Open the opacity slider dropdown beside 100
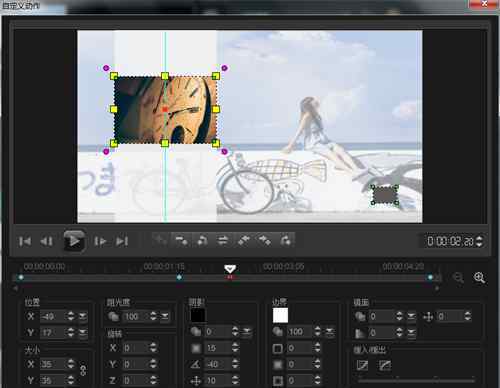 point(165,316)
